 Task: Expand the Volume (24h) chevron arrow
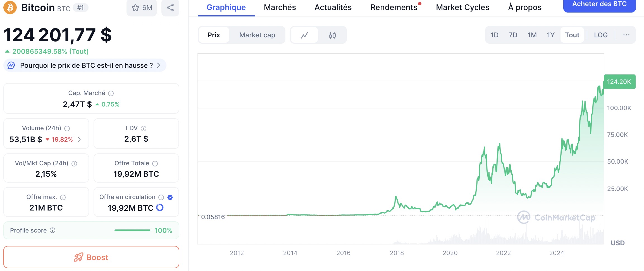tap(80, 139)
